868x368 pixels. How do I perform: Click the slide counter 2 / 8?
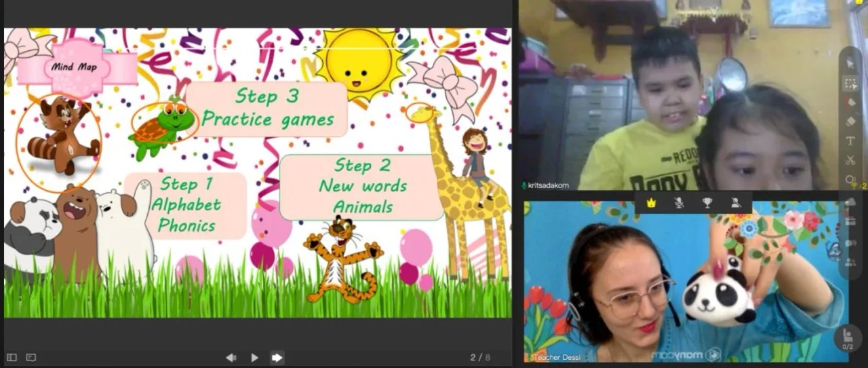pyautogui.click(x=480, y=357)
